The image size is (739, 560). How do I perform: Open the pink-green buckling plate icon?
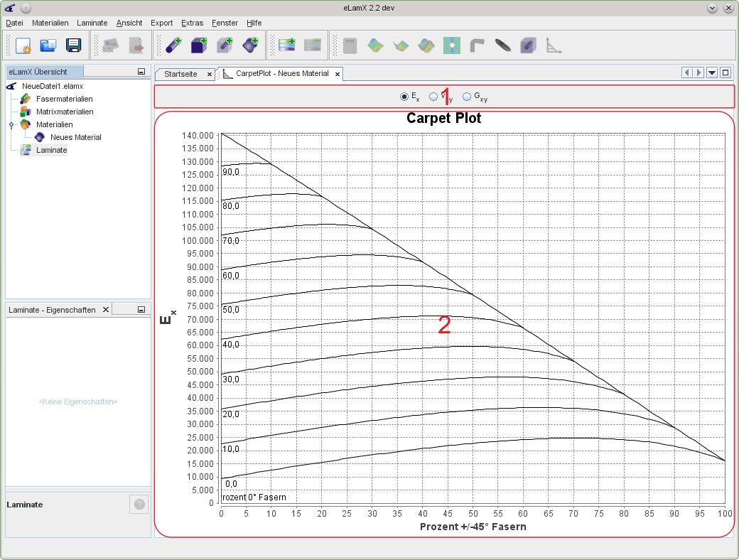click(x=426, y=45)
